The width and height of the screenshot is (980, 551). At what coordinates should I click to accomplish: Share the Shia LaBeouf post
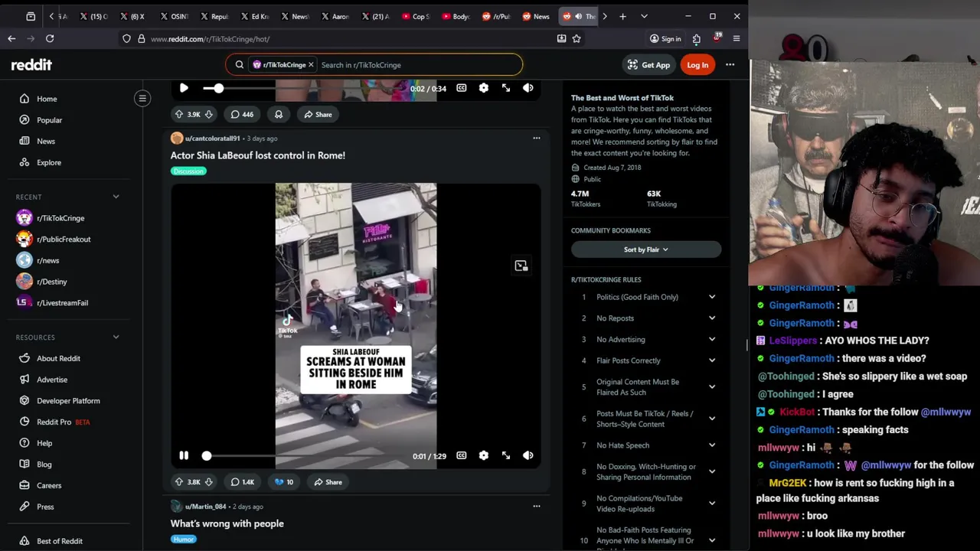pos(328,482)
